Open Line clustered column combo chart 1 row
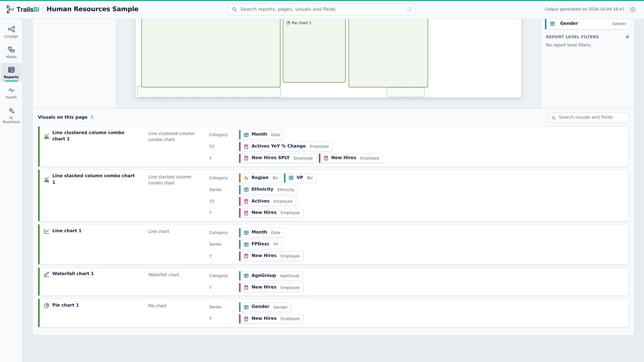644x362 pixels. pyautogui.click(x=334, y=146)
